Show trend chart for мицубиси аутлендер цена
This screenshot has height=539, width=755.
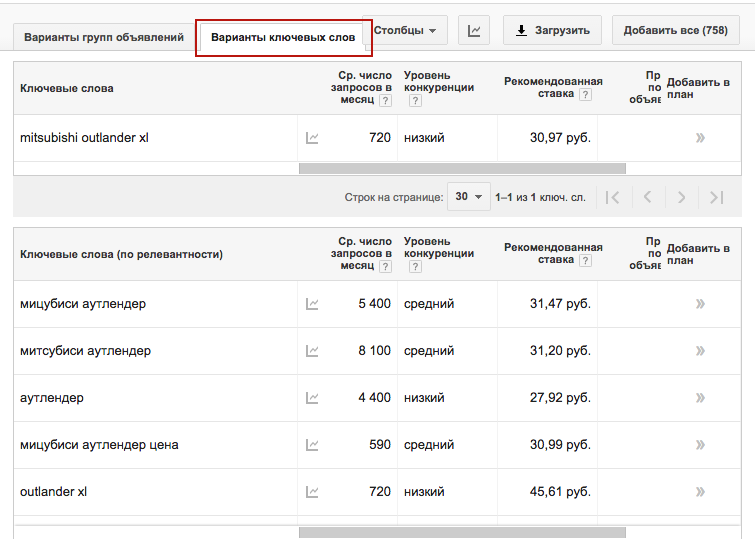pos(312,445)
